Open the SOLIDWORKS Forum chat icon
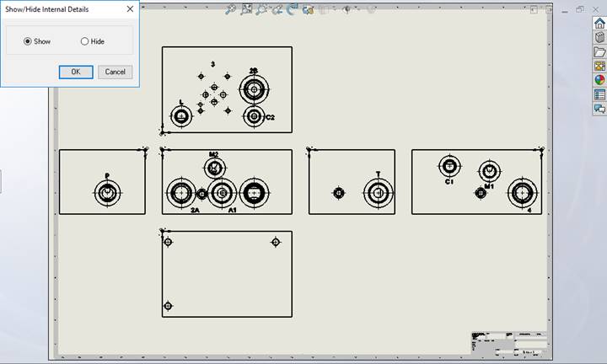607x364 pixels. 599,109
